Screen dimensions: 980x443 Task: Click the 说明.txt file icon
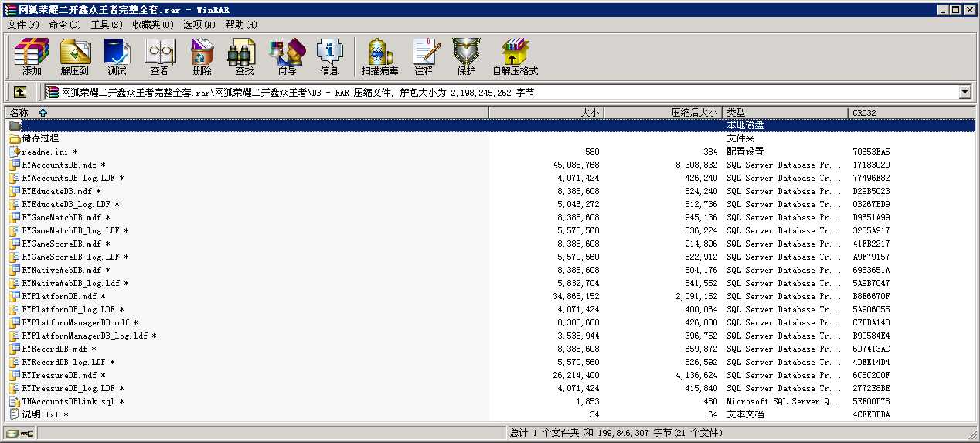(15, 414)
